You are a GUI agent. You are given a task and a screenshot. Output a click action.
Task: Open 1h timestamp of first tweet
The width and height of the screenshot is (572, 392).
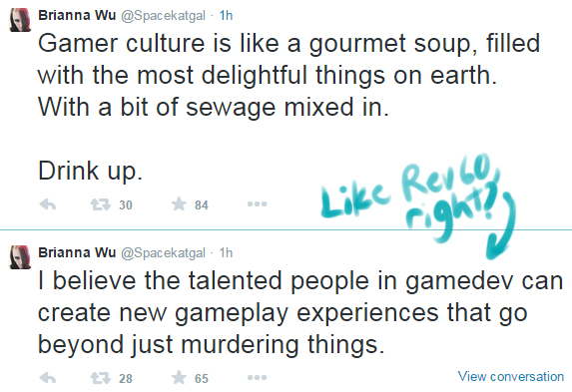pyautogui.click(x=226, y=15)
